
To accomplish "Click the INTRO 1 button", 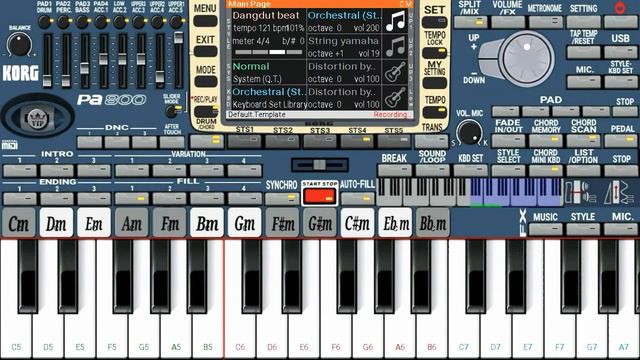I will [20, 170].
